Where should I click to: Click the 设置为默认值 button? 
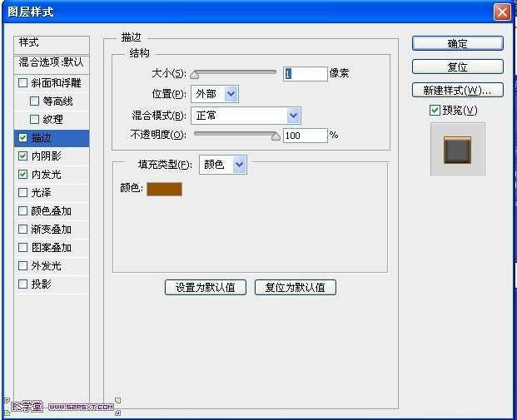pos(206,288)
